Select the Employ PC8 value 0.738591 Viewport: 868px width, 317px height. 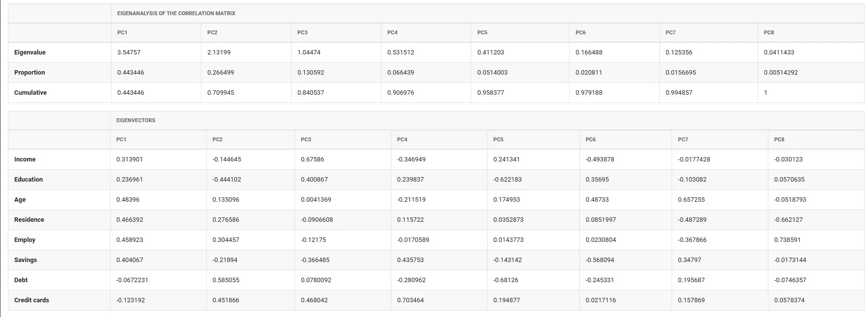tap(787, 240)
